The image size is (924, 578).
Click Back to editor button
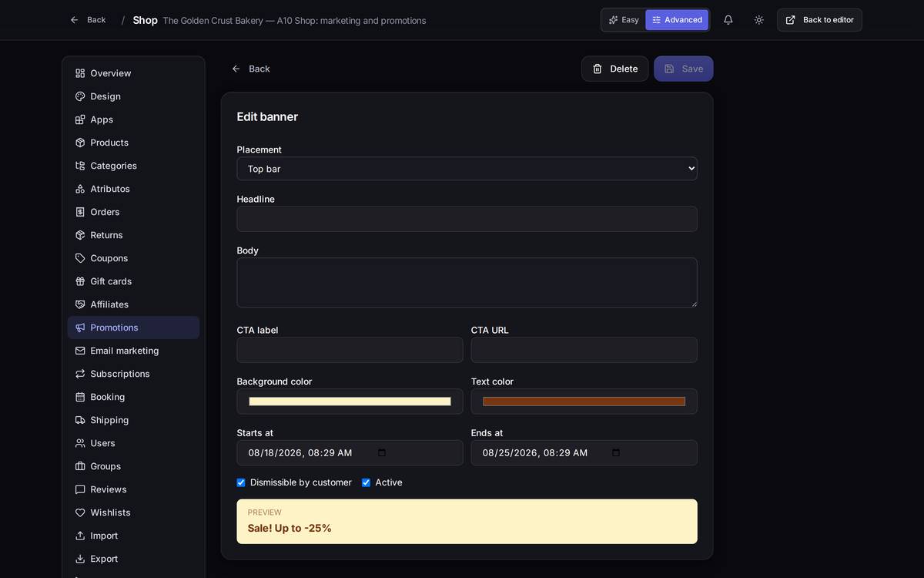(x=819, y=20)
